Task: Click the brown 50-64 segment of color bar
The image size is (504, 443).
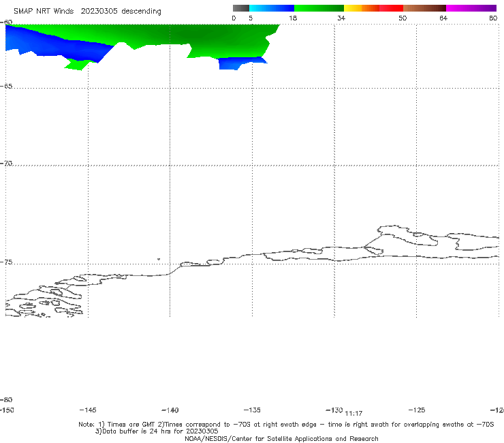Action: tap(424, 8)
